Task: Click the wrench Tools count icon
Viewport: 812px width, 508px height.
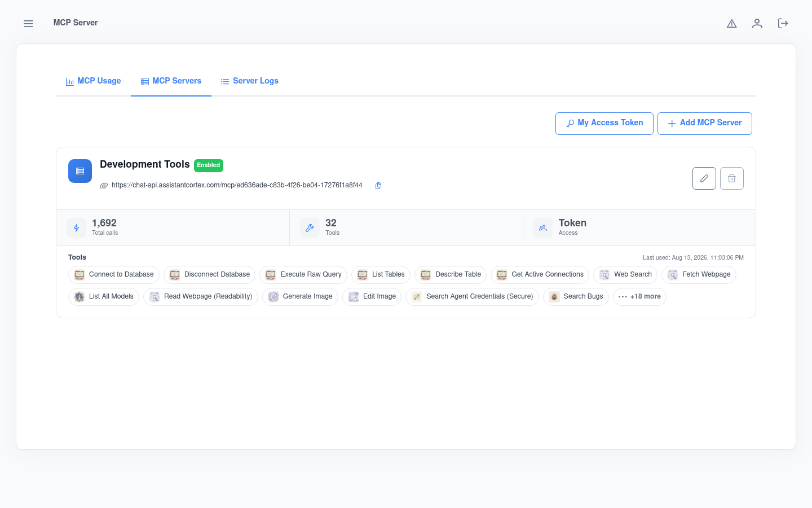Action: (310, 228)
